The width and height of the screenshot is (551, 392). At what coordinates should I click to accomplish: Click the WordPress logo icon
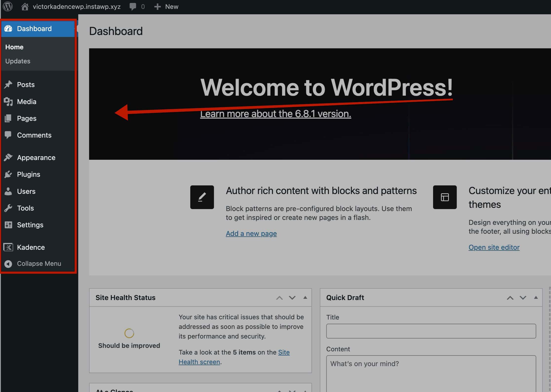coord(8,6)
